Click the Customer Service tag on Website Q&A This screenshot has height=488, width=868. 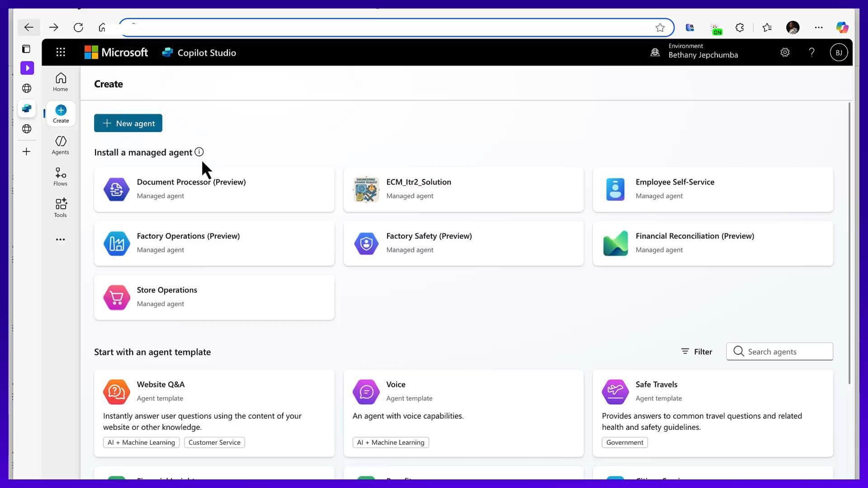click(214, 442)
